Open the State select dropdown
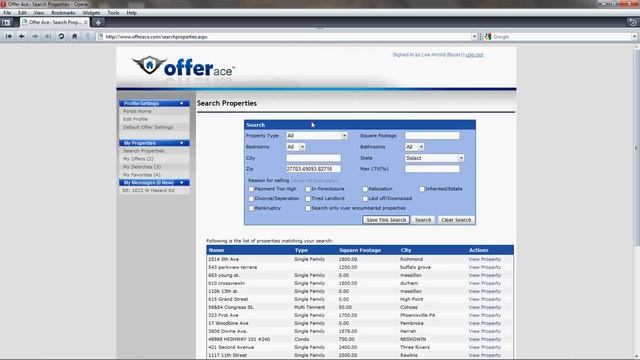Screen dimensions: 640x360 point(434,158)
